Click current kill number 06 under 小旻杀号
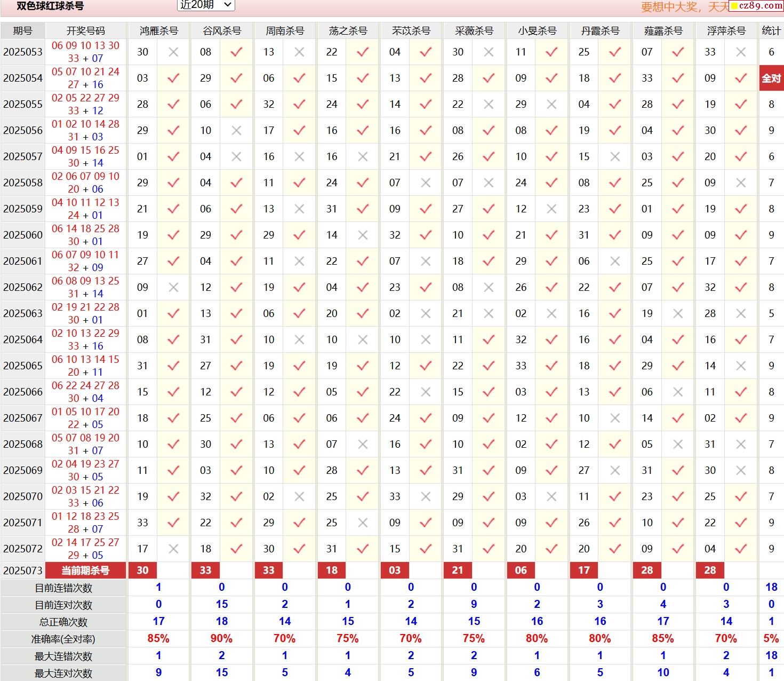The height and width of the screenshot is (681, 784). click(x=521, y=570)
